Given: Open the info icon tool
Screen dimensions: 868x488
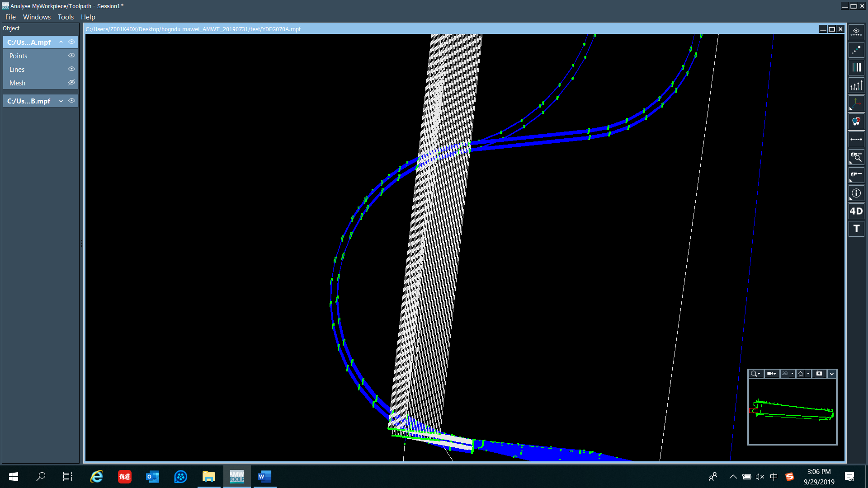Looking at the screenshot, I should tap(856, 193).
